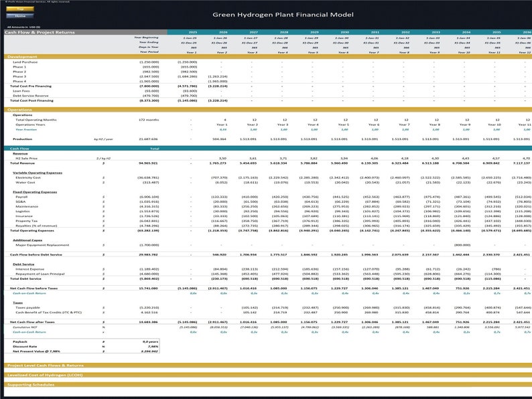Image resolution: width=532 pixels, height=399 pixels.
Task: Click the Land Purchase row label
Action: click(x=25, y=62)
